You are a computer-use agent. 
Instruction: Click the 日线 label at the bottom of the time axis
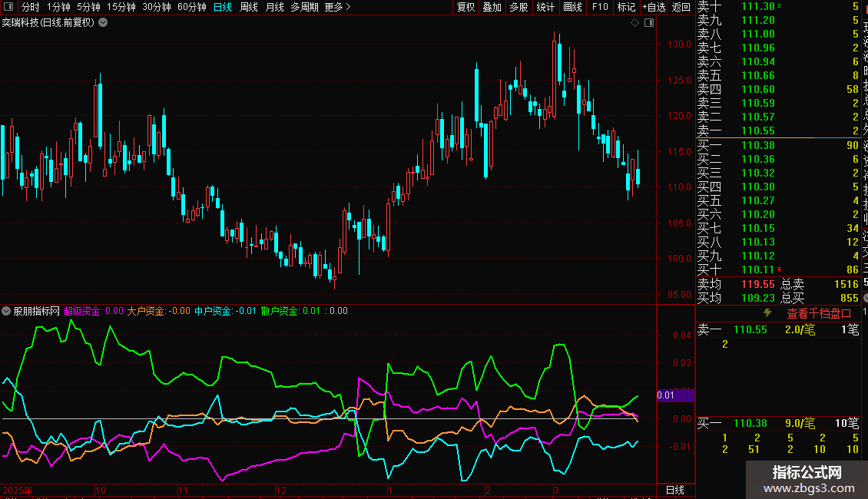coord(674,490)
